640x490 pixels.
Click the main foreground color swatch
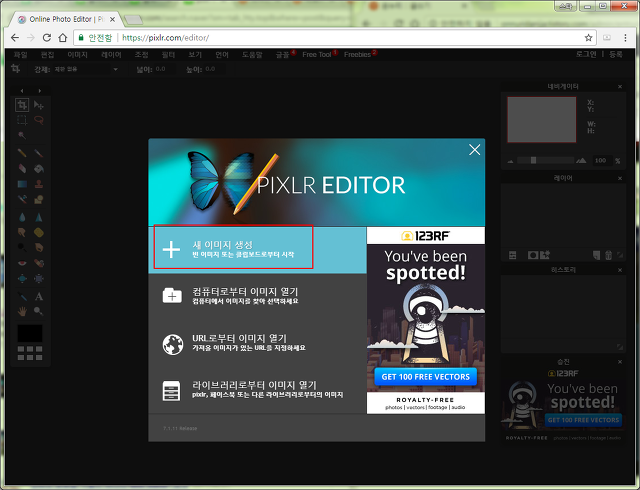coord(30,333)
